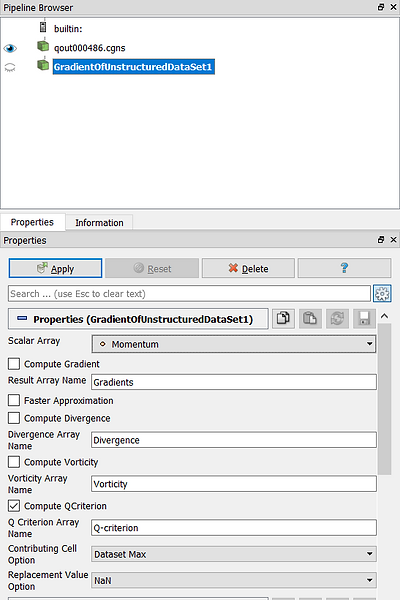Click the Delete button
The width and height of the screenshot is (400, 600).
(248, 268)
